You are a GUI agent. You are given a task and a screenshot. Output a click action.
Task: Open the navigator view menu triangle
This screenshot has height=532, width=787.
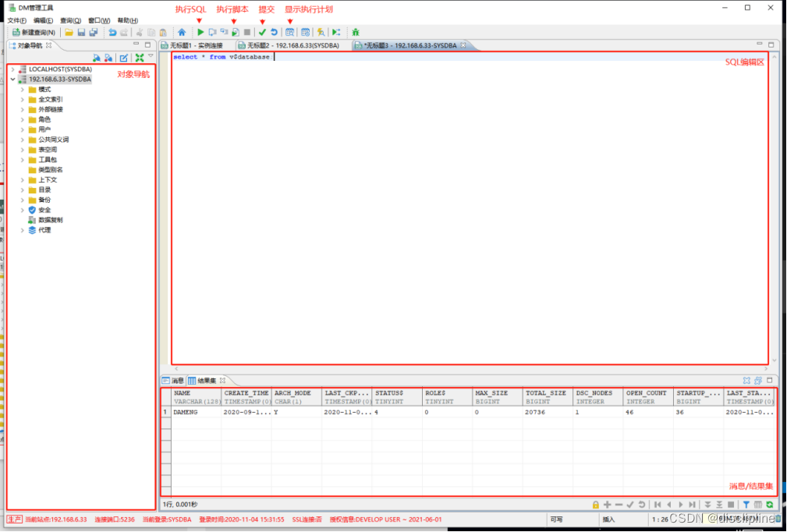(x=151, y=56)
